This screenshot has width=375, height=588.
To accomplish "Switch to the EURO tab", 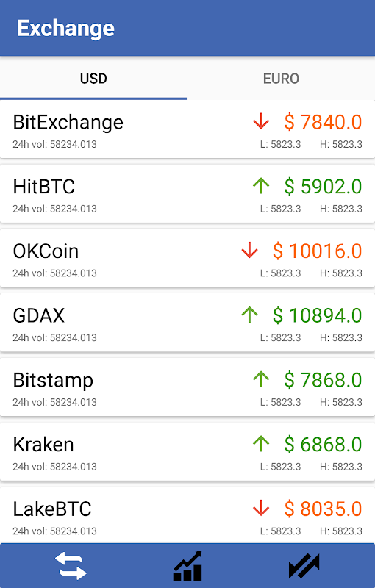I will (281, 79).
